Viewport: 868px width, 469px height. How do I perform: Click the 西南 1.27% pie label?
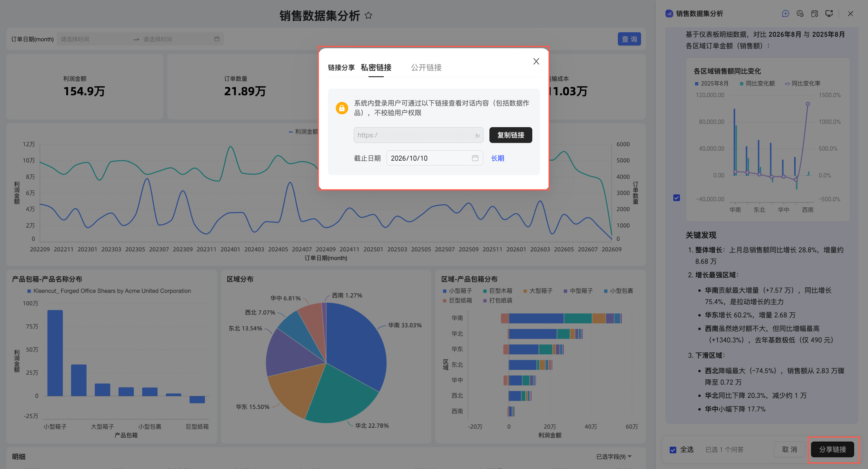[347, 295]
